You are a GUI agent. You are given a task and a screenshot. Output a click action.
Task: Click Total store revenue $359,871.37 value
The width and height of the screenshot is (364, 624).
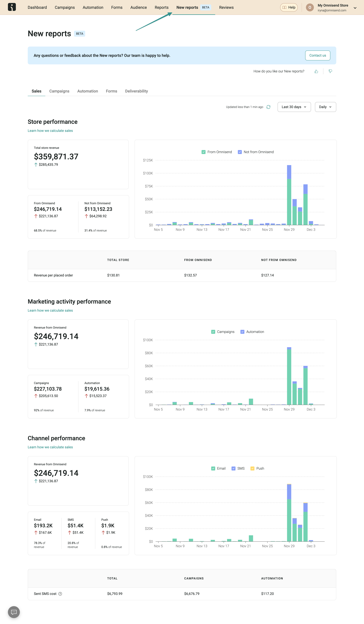tap(56, 156)
